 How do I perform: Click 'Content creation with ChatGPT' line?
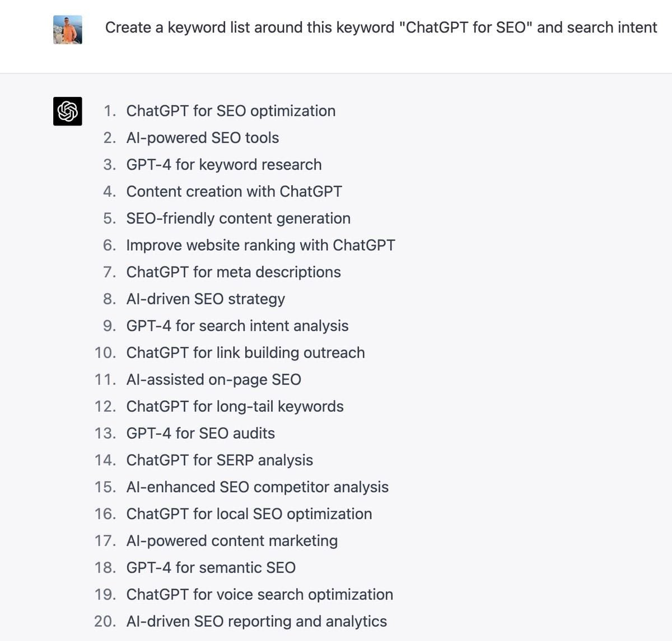[234, 191]
